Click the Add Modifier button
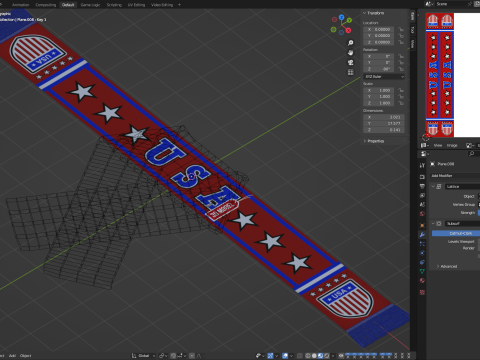Viewport: 480px width, 360px height. pyautogui.click(x=455, y=176)
